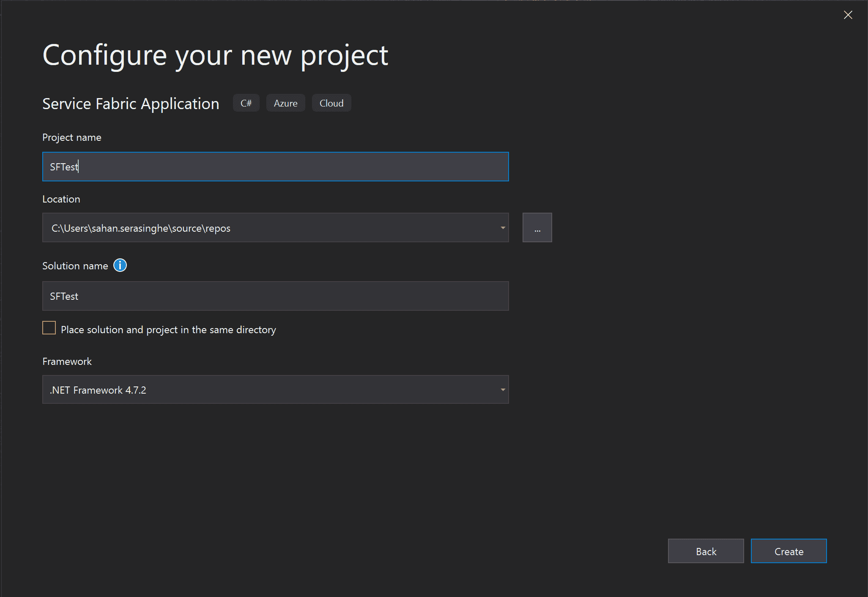Click the browse (...) button for Location
Image resolution: width=868 pixels, height=597 pixels.
tap(537, 227)
